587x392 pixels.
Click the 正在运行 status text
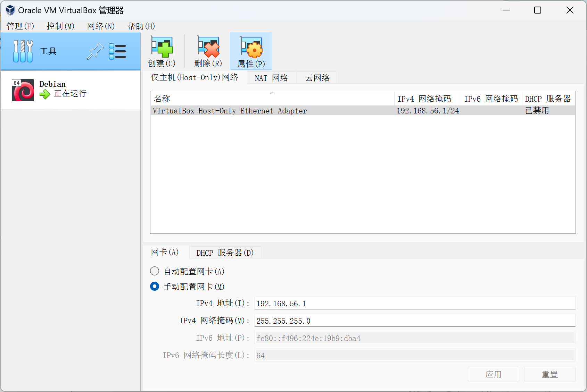(x=70, y=94)
